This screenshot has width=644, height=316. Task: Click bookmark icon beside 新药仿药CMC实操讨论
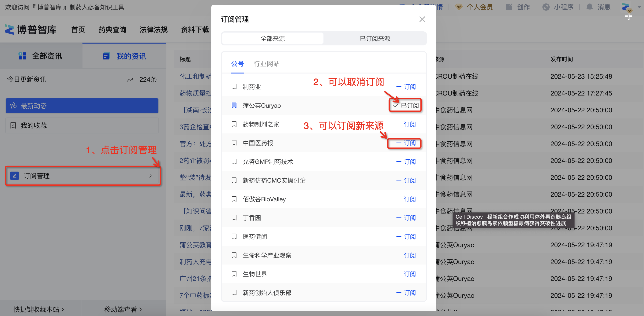(234, 180)
